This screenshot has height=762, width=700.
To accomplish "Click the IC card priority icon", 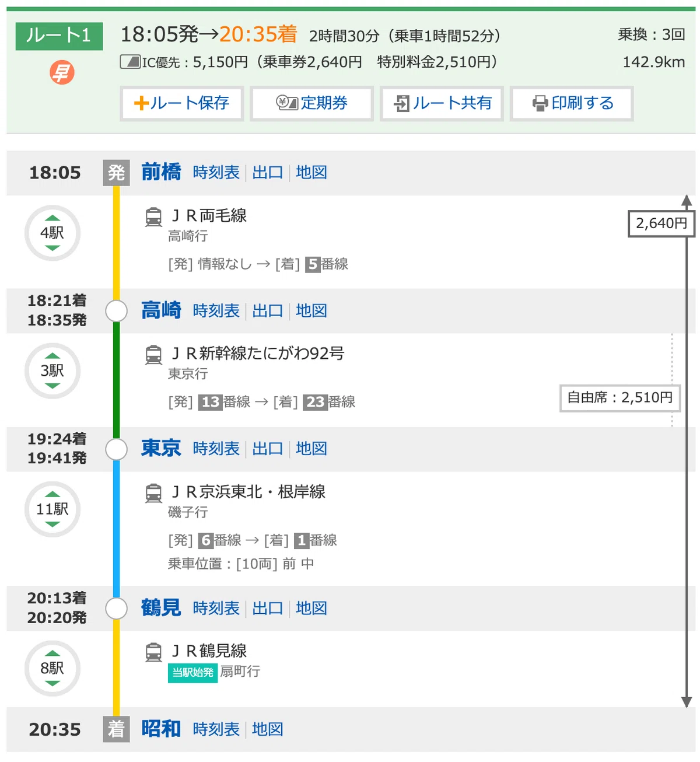I will coord(130,61).
